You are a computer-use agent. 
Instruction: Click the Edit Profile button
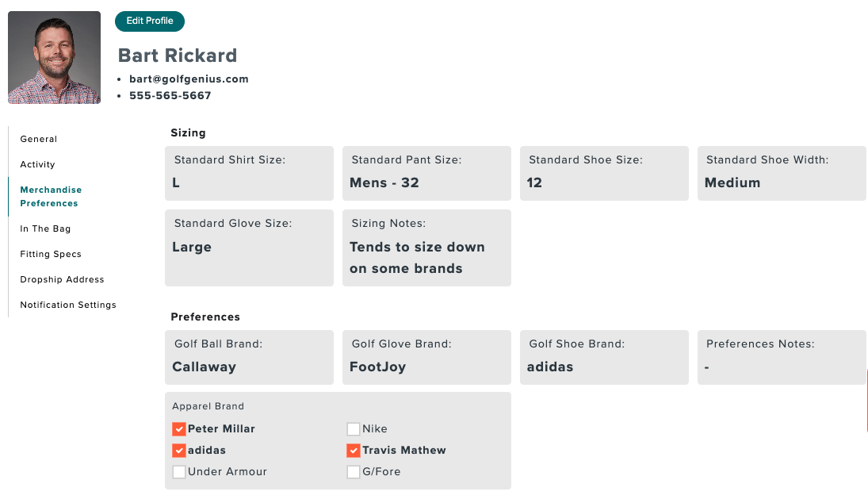(150, 21)
